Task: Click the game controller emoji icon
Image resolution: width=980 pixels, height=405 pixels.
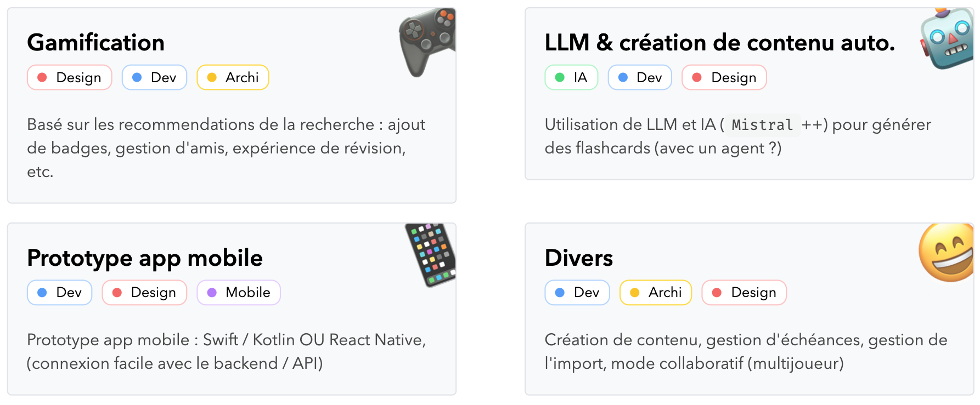Action: pyautogui.click(x=427, y=41)
